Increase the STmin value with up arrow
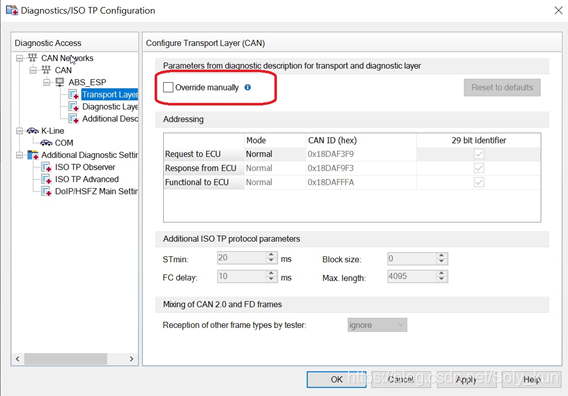The height and width of the screenshot is (396, 568). coord(271,255)
